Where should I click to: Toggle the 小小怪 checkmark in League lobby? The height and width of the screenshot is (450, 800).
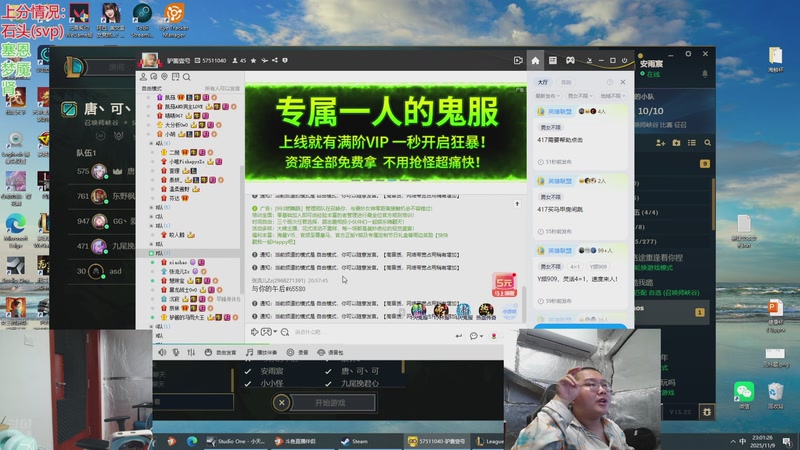coord(247,383)
